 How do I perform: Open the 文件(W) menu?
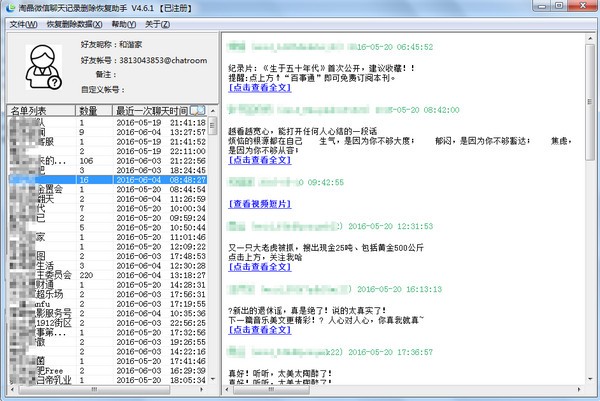[22, 23]
